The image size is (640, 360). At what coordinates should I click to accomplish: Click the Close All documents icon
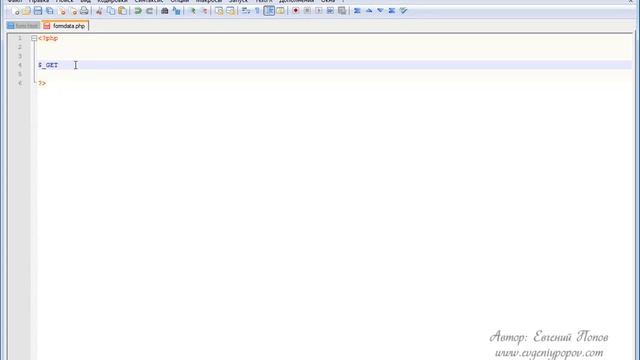pos(73,11)
